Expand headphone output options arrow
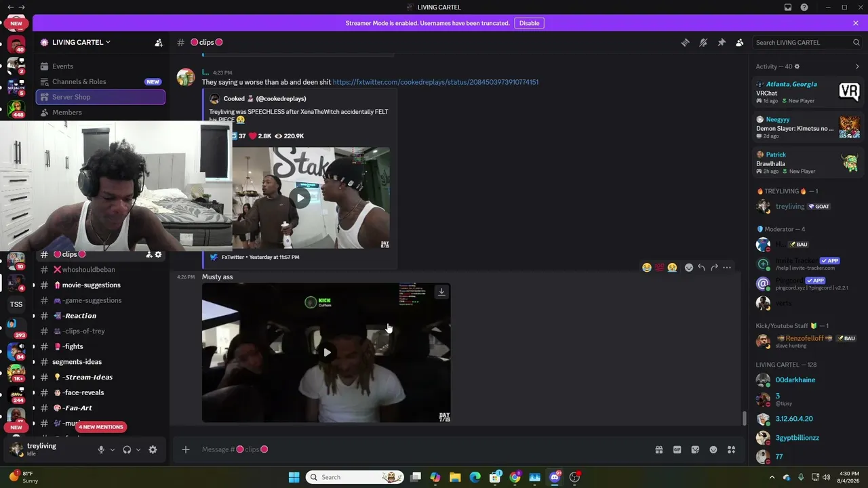 [138, 449]
